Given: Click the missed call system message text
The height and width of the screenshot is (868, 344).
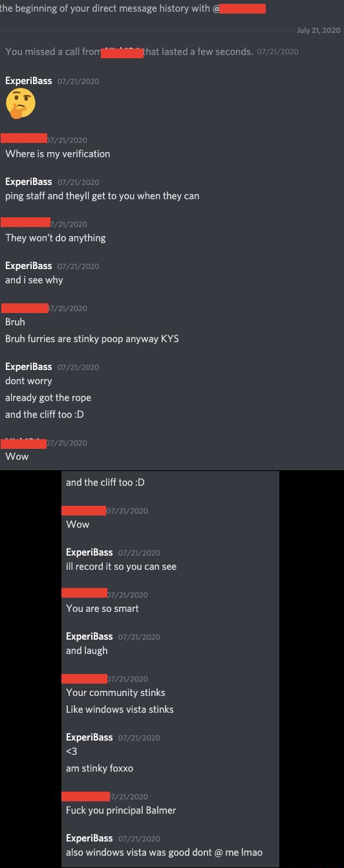Looking at the screenshot, I should pyautogui.click(x=129, y=52).
